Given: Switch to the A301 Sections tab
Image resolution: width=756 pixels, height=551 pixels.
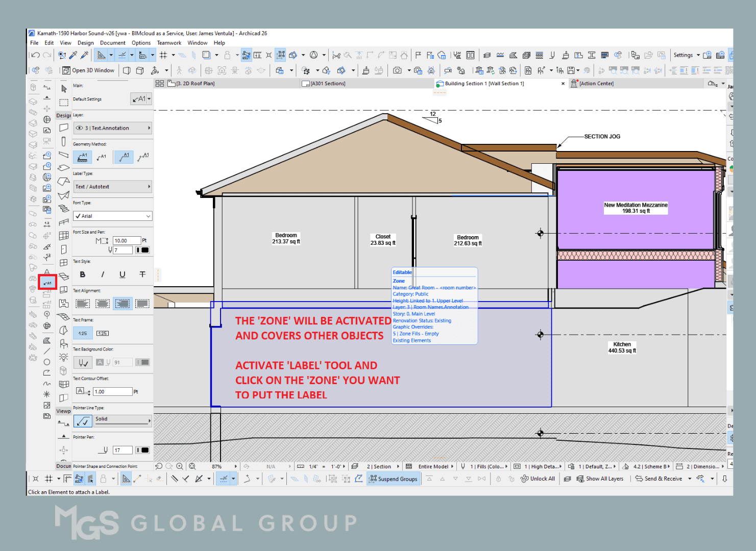Looking at the screenshot, I should pos(326,83).
